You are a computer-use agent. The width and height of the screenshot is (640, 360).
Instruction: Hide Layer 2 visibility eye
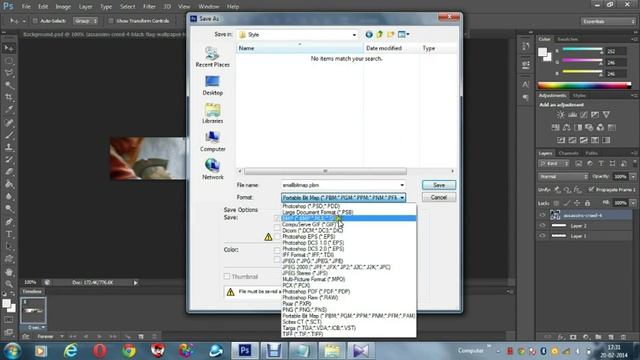(x=542, y=225)
